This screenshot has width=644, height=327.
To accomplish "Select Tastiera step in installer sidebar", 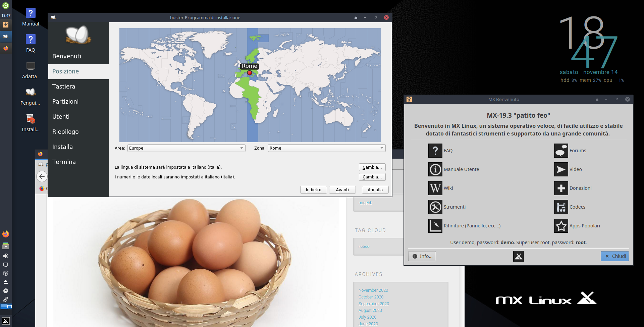I will (x=78, y=87).
